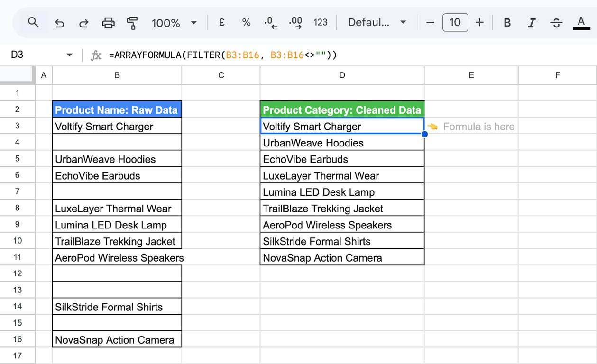Image resolution: width=597 pixels, height=364 pixels.
Task: Increase font size with plus button
Action: coord(479,22)
